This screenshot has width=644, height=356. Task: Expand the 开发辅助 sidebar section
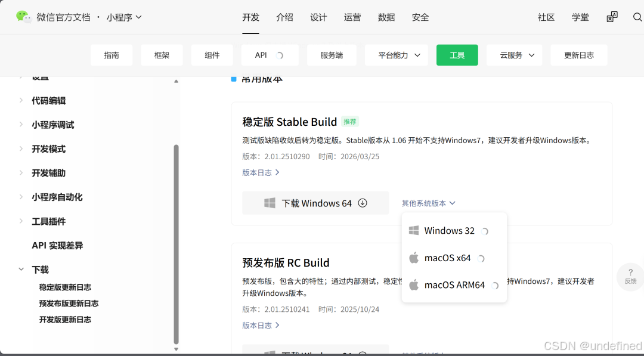pos(21,173)
